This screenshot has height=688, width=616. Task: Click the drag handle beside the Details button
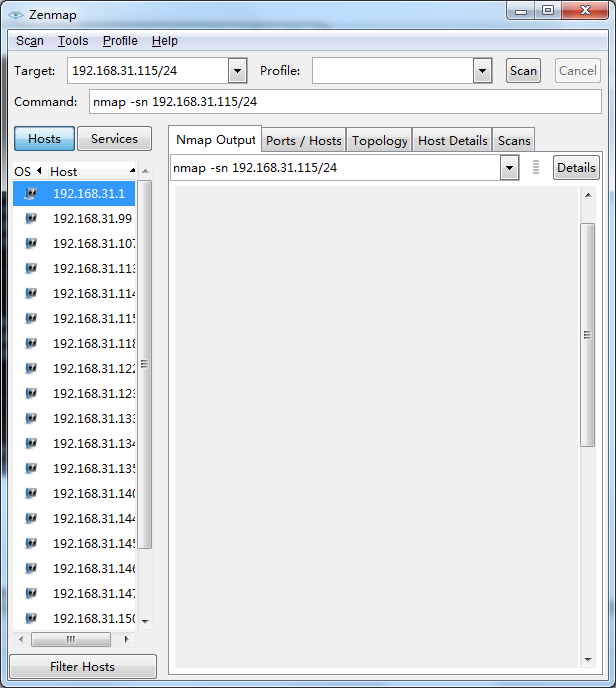(536, 168)
